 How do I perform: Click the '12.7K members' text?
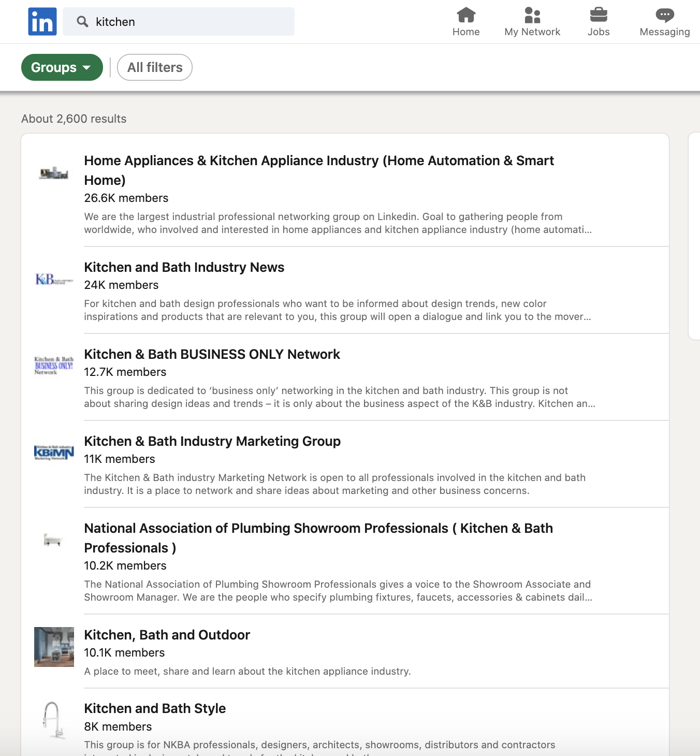[x=125, y=372]
